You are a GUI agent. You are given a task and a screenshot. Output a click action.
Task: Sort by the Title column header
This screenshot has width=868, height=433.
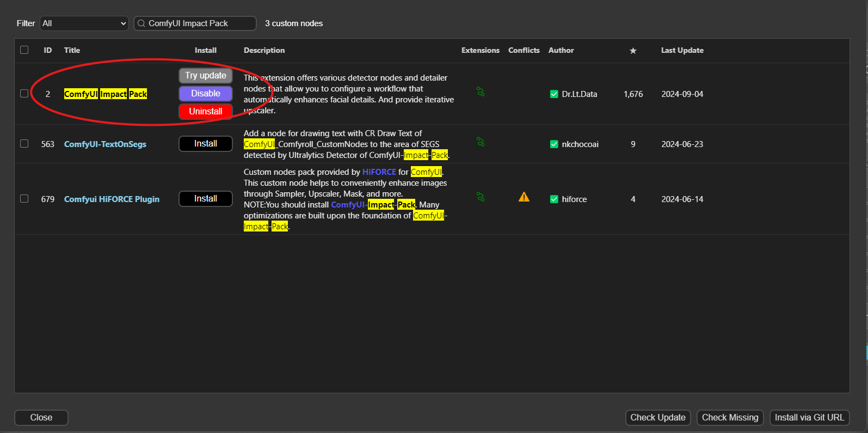[72, 50]
